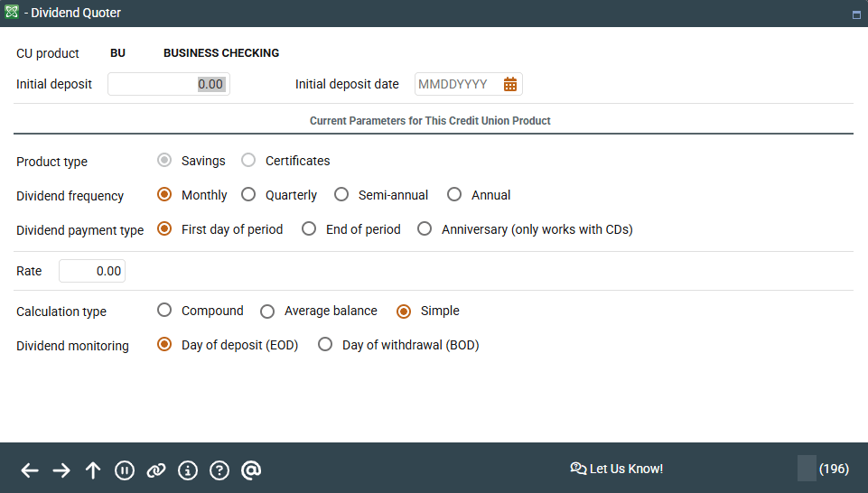
Task: Click the Initial deposit amount field
Action: click(x=168, y=84)
